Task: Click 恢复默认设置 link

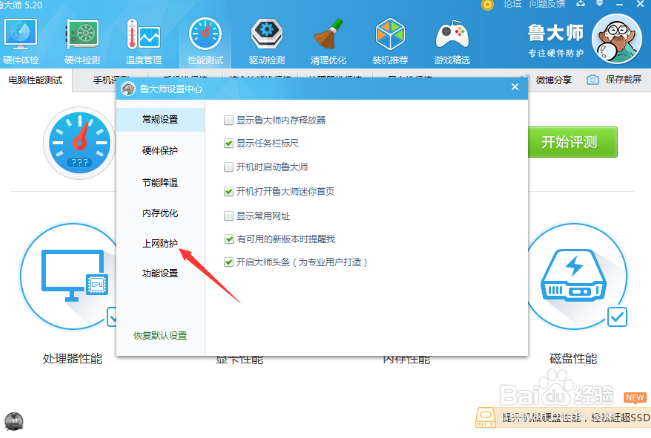Action: [160, 335]
